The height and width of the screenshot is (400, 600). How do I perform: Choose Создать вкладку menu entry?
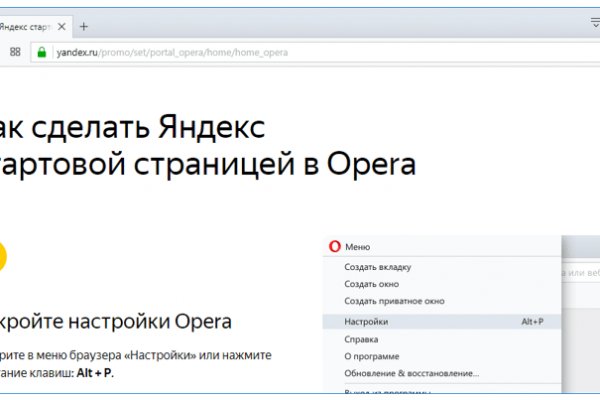point(377,267)
